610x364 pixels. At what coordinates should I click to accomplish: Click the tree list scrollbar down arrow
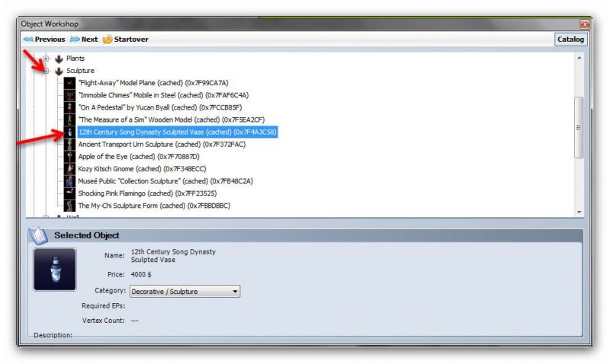579,212
